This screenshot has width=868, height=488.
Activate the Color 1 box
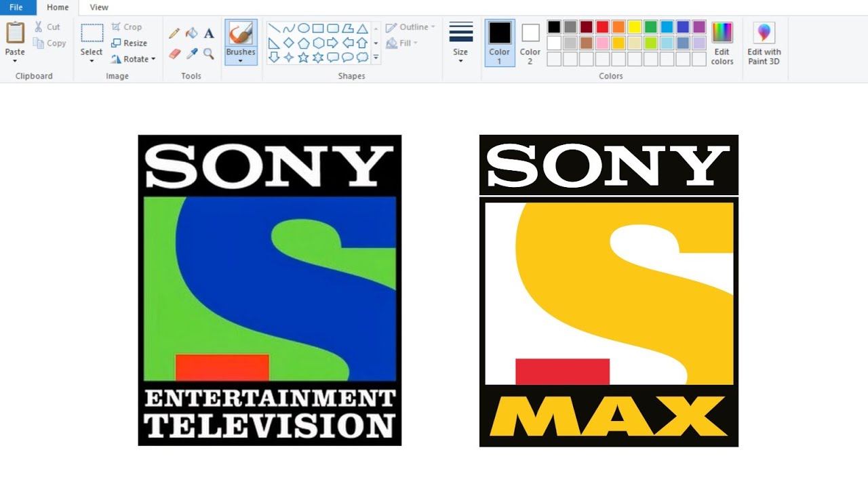click(x=500, y=43)
